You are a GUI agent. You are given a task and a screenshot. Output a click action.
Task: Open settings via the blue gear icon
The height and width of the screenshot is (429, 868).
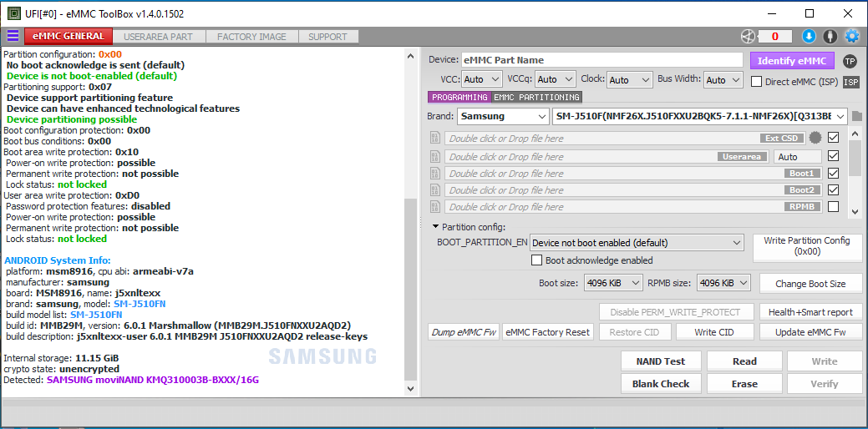(851, 37)
